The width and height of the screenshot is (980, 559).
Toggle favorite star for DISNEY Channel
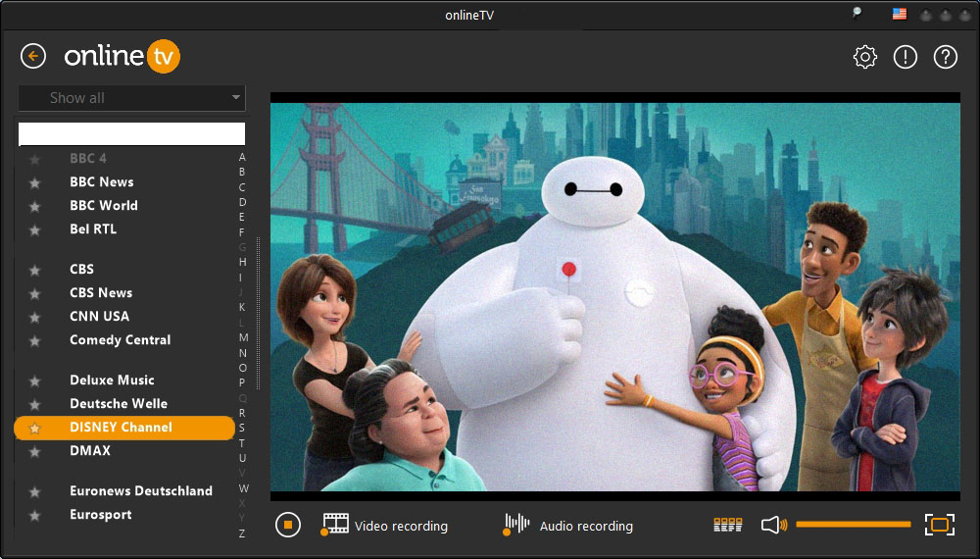[35, 429]
